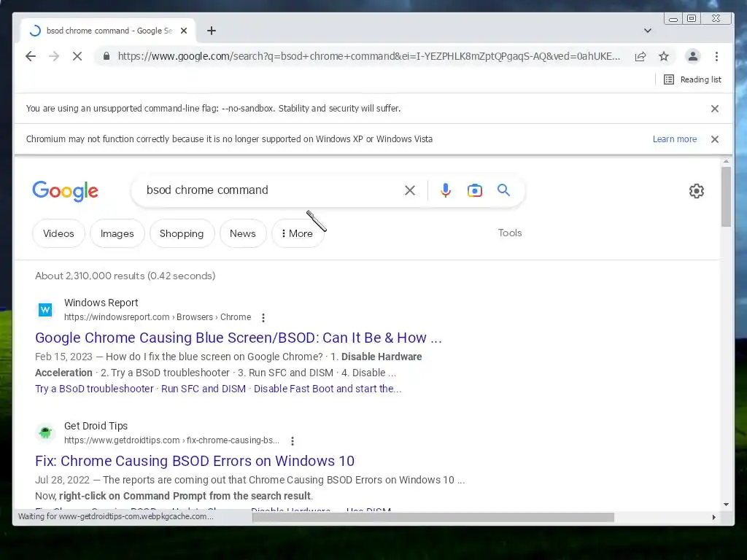This screenshot has height=560, width=747.
Task: Open the Try a BSoD troubleshooter sitelink
Action: (x=94, y=389)
